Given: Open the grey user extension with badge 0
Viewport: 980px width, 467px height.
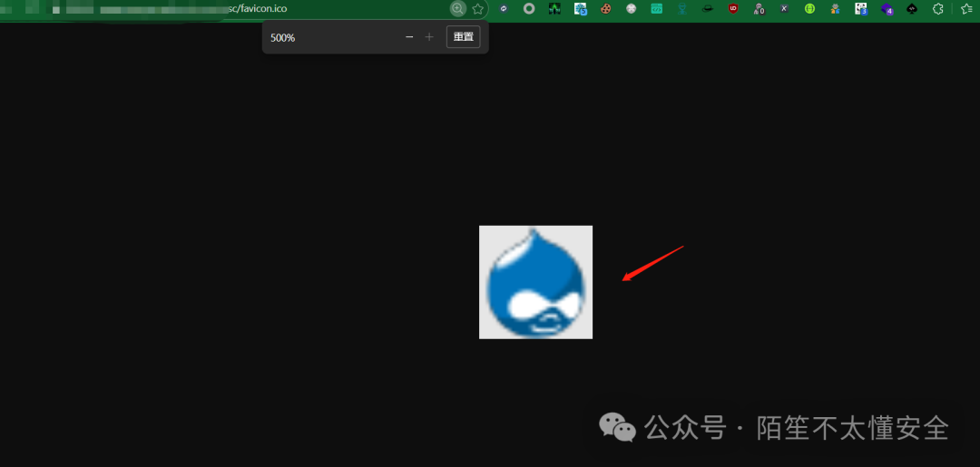Looking at the screenshot, I should [759, 9].
